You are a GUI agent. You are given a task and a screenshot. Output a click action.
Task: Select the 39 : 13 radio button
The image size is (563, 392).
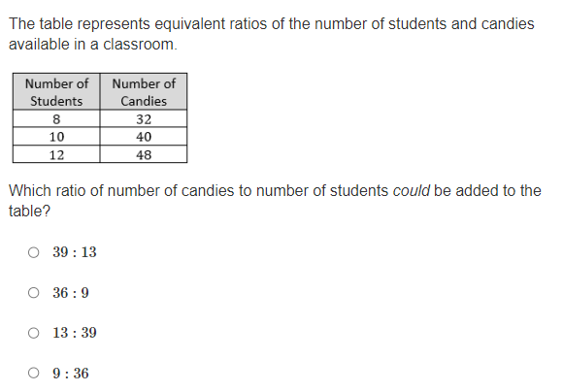tap(33, 252)
